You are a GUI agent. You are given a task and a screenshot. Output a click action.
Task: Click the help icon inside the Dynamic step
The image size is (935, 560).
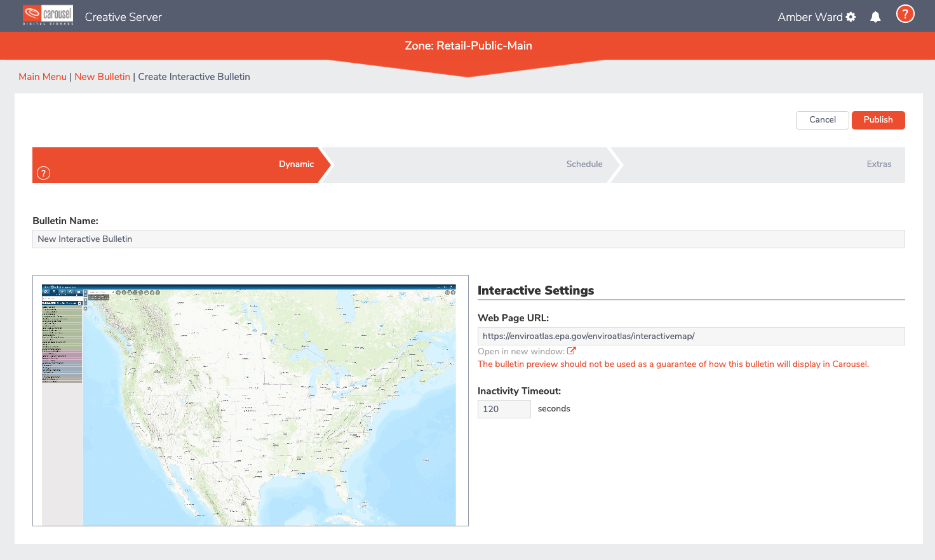43,173
